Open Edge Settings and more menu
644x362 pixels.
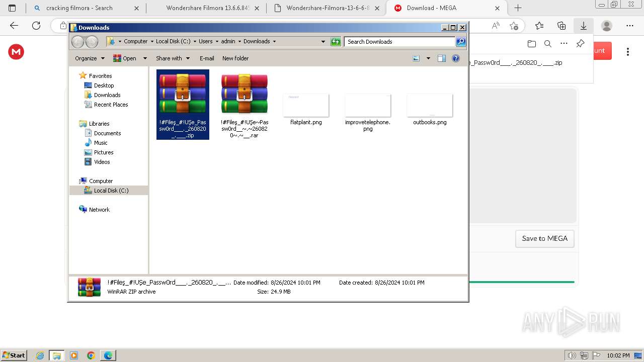[630, 26]
